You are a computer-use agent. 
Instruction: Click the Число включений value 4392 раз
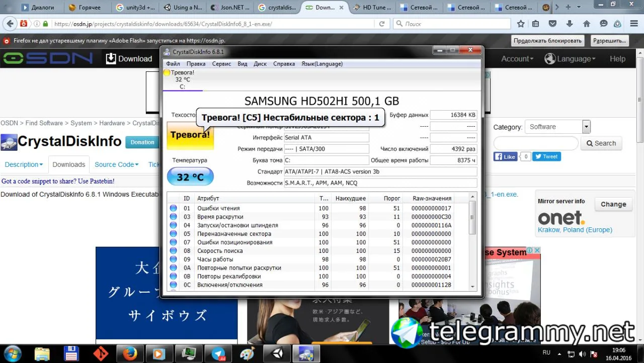(453, 149)
